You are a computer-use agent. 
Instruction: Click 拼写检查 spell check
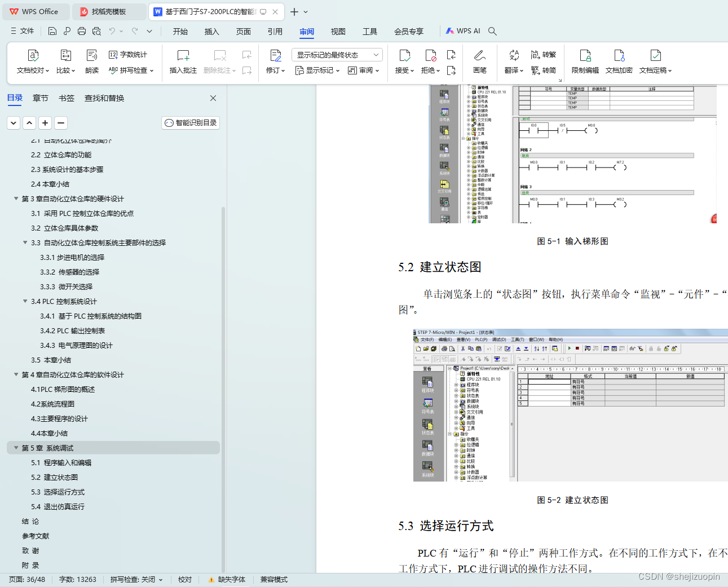(131, 70)
